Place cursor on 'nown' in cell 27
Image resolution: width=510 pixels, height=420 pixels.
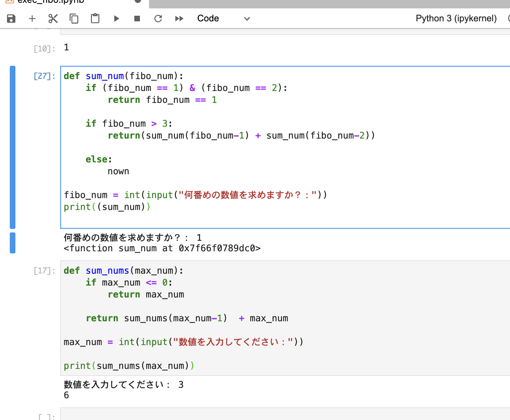(x=118, y=171)
